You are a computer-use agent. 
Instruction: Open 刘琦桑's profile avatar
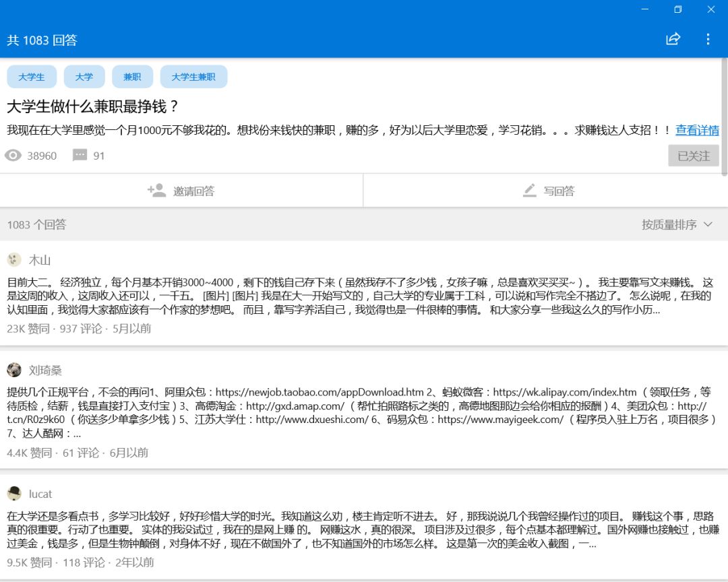[14, 370]
